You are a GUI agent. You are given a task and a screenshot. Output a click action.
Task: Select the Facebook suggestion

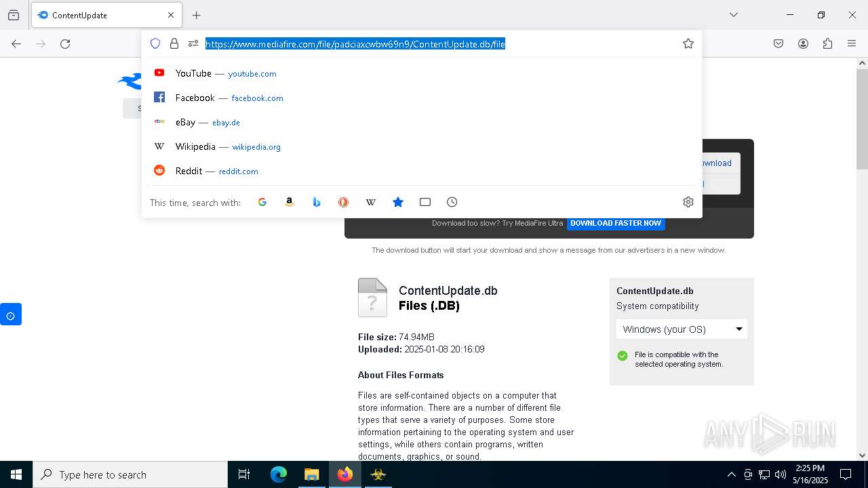coord(422,98)
